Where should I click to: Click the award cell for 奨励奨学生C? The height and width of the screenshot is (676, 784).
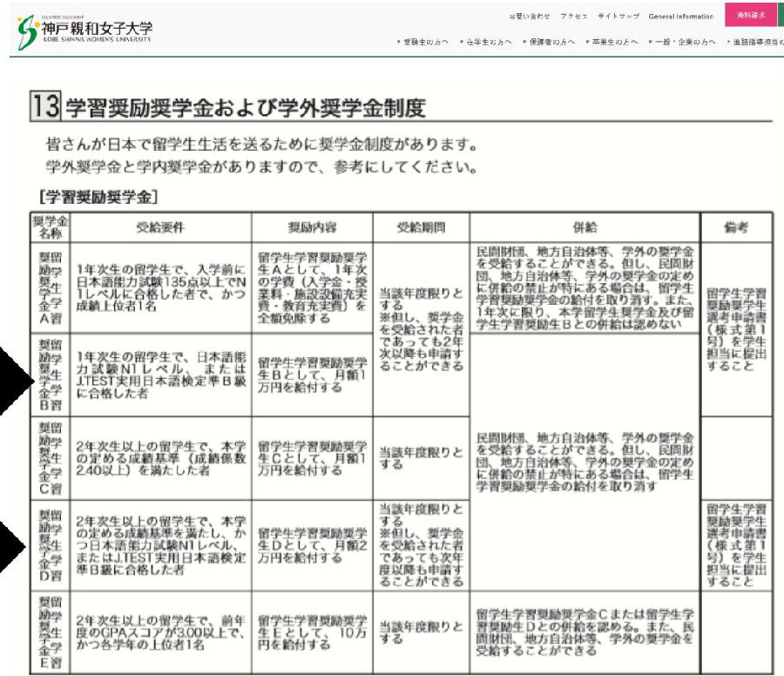tap(312, 458)
